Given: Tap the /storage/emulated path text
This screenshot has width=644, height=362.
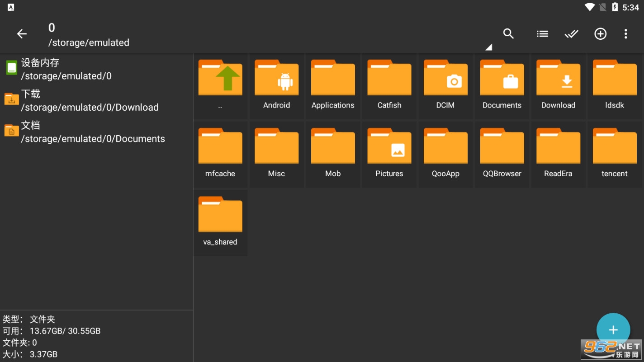Looking at the screenshot, I should (89, 42).
